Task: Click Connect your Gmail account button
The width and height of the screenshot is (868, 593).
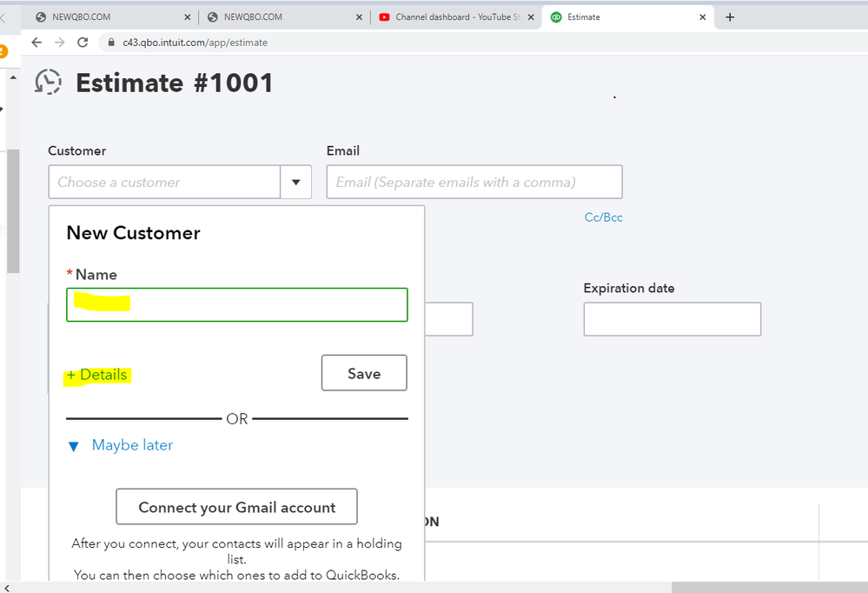Action: (236, 507)
